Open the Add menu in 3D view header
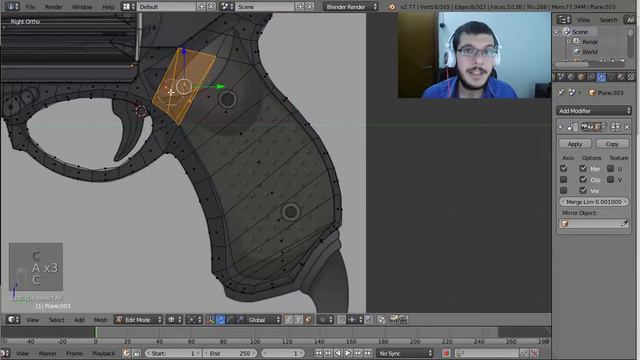Viewport: 640px width, 360px height. coord(79,320)
